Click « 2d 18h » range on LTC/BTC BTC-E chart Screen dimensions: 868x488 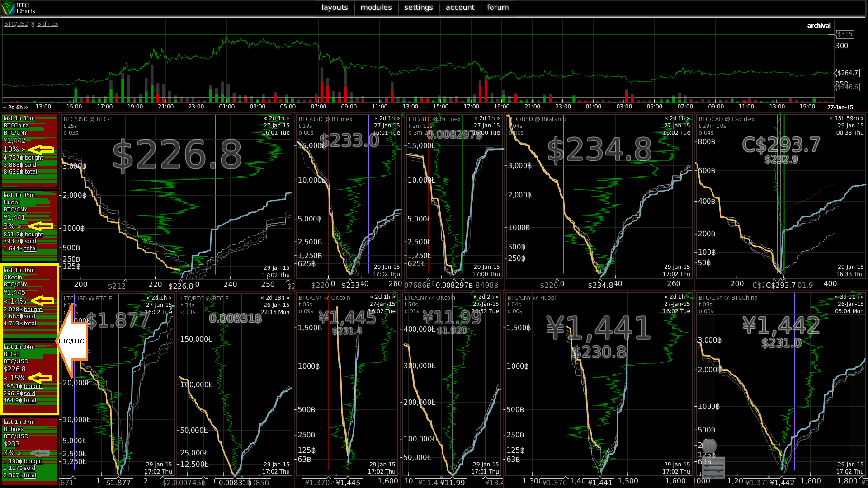click(x=275, y=298)
